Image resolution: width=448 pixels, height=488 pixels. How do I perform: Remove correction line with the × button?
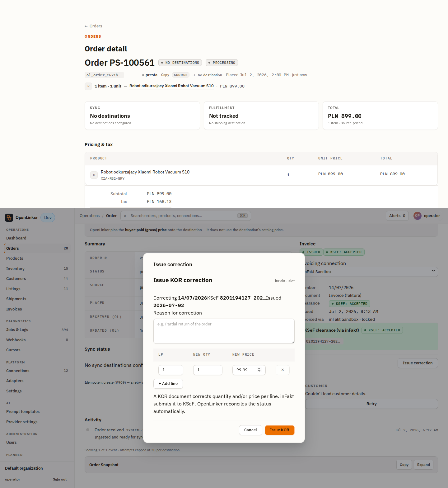click(x=282, y=370)
